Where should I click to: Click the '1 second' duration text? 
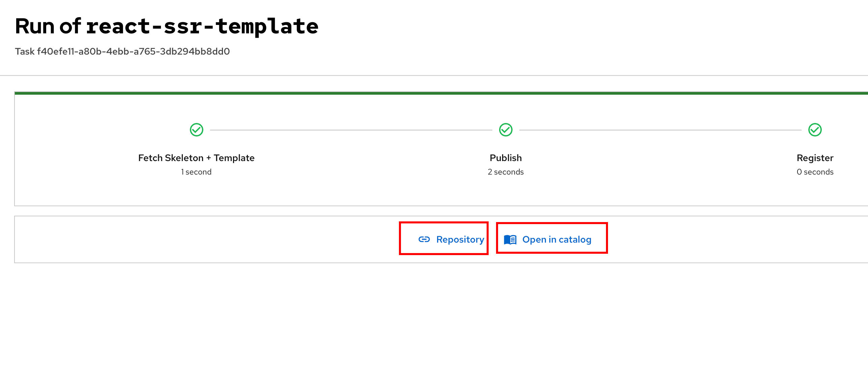[x=196, y=172]
